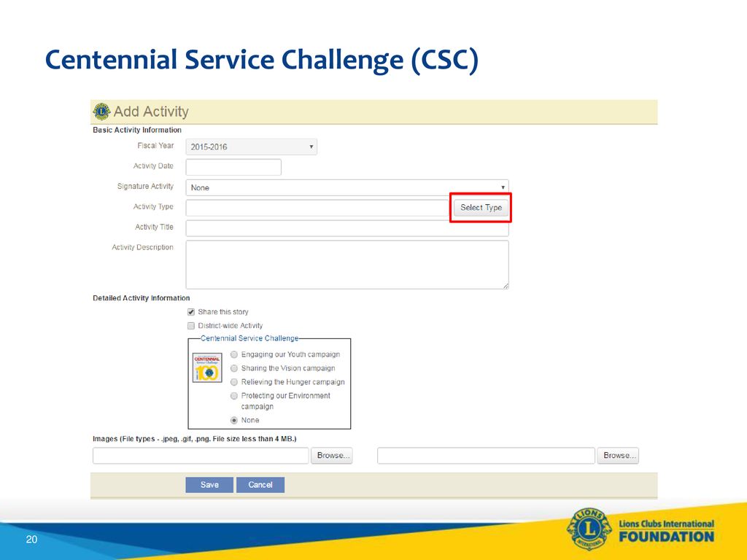The width and height of the screenshot is (747, 560).
Task: Choose Relieving the Hunger campaign radio
Action: (x=234, y=382)
